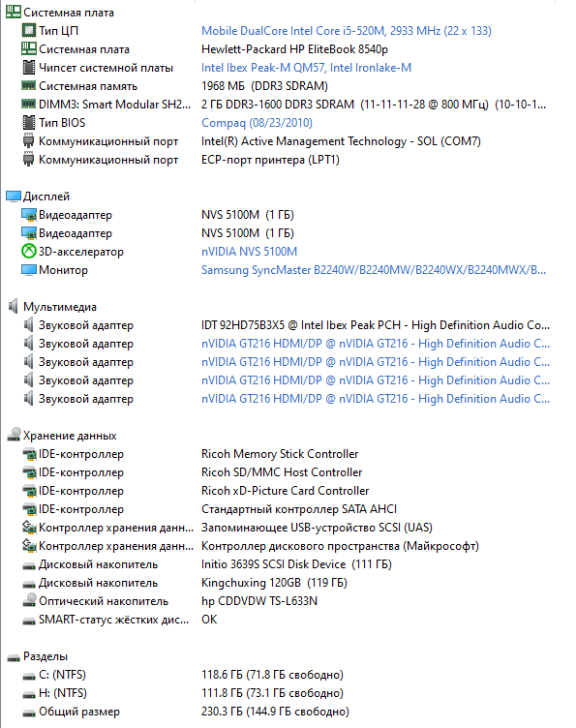Open the Intel Ibex Peak-M QM57 chipset link
This screenshot has height=728, width=576.
(x=306, y=68)
